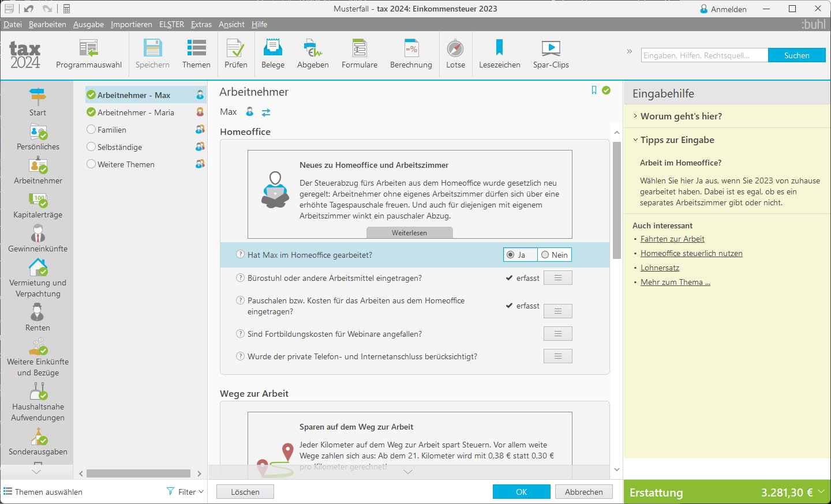Expand Worum geht's hier? section
Screen dimensions: 831x504
(x=677, y=116)
